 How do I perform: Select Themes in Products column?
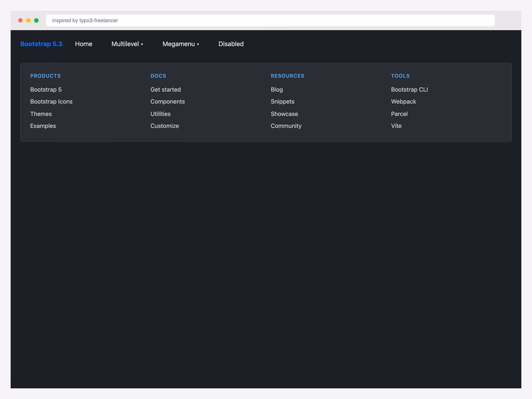click(41, 114)
